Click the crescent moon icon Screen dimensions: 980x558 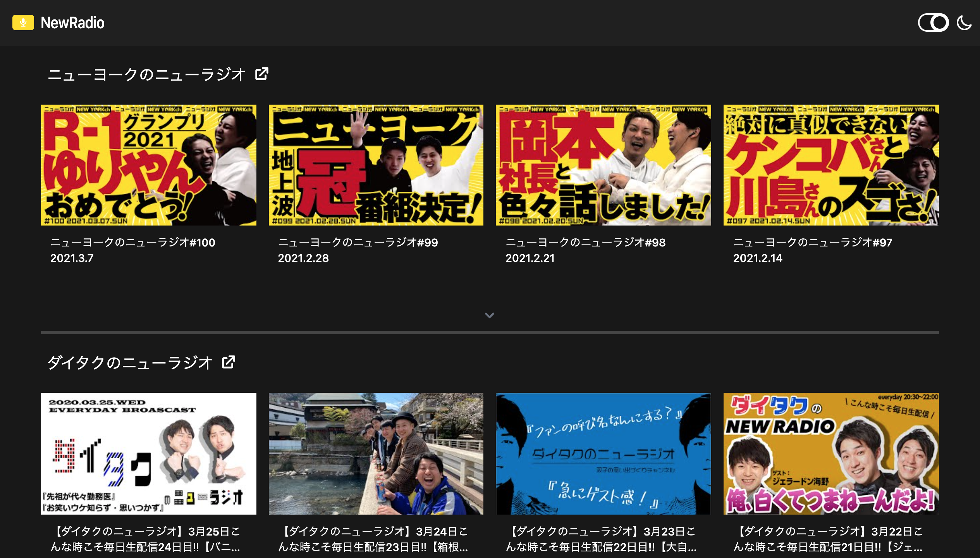pos(964,23)
